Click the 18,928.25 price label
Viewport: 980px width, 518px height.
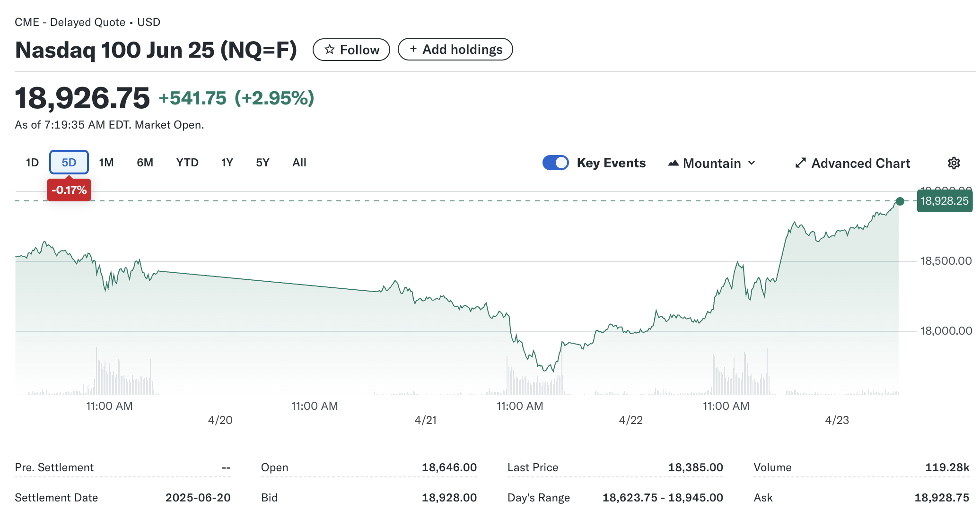(944, 201)
